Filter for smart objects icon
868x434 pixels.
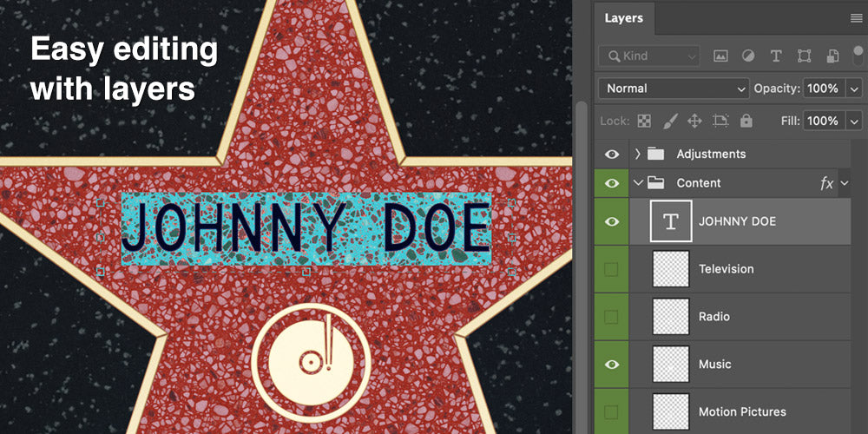click(x=832, y=56)
